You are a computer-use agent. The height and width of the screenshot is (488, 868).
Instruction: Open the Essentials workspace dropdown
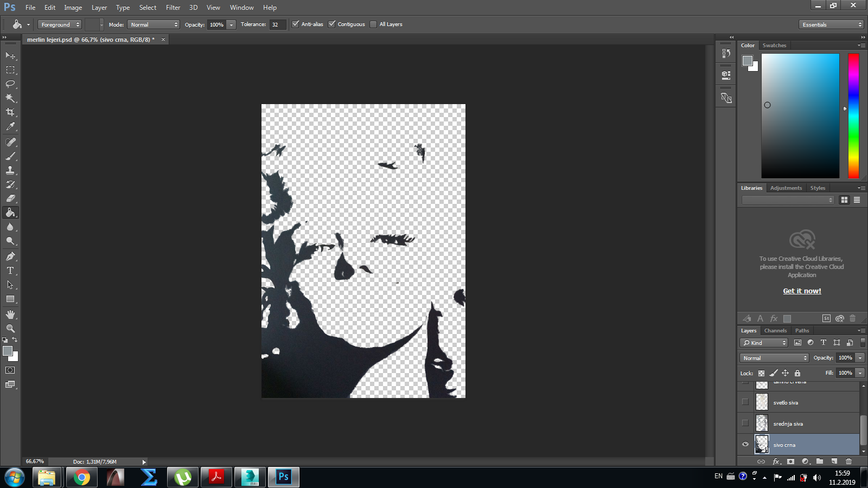click(831, 24)
